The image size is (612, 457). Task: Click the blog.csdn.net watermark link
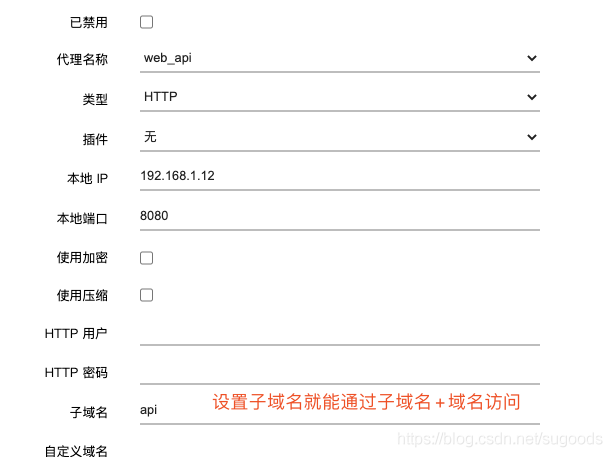tap(496, 438)
